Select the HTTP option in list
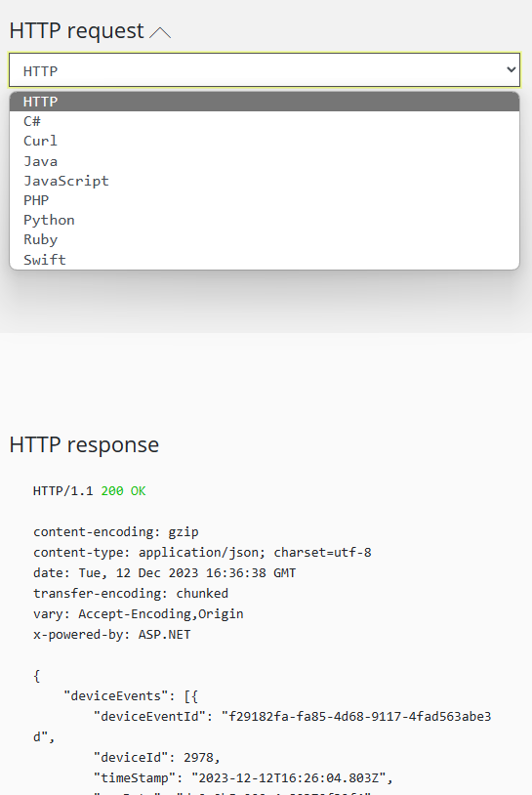The height and width of the screenshot is (795, 532). [265, 102]
